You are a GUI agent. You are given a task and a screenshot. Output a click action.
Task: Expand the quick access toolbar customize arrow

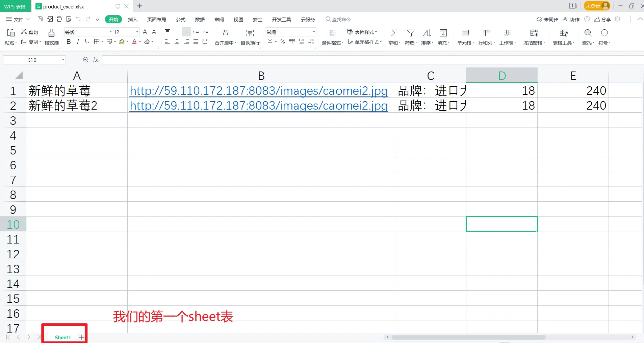coord(98,19)
